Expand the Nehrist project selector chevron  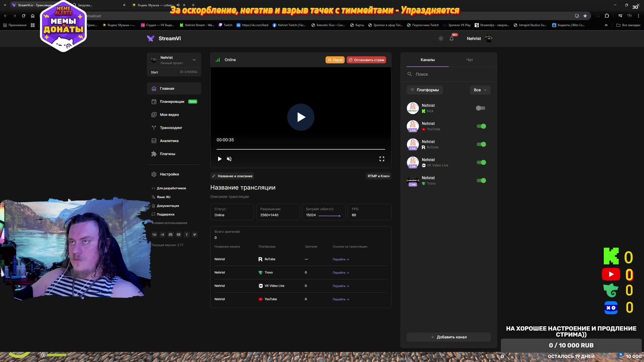[x=194, y=60]
